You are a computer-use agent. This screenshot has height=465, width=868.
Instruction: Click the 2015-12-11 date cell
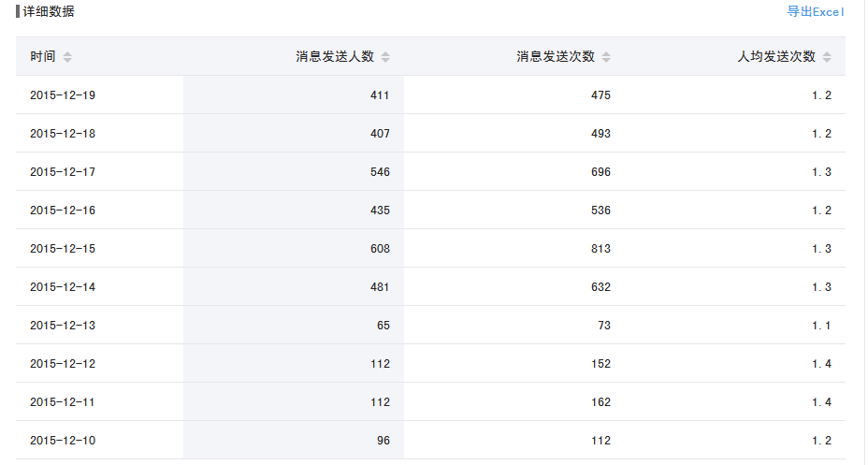pyautogui.click(x=63, y=402)
